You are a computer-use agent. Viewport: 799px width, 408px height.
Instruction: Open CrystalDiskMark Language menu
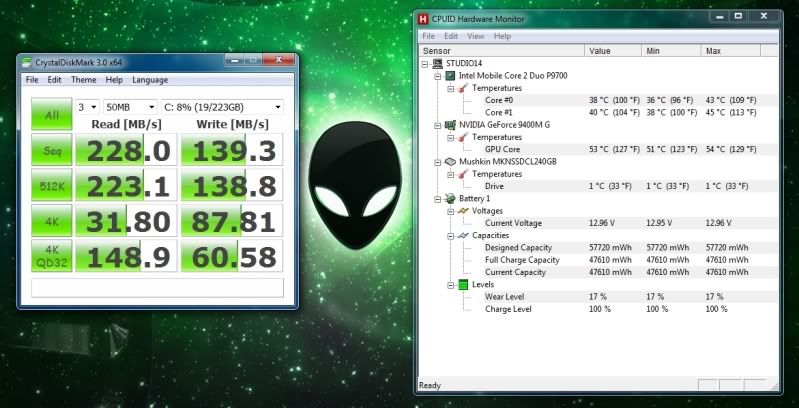(150, 80)
